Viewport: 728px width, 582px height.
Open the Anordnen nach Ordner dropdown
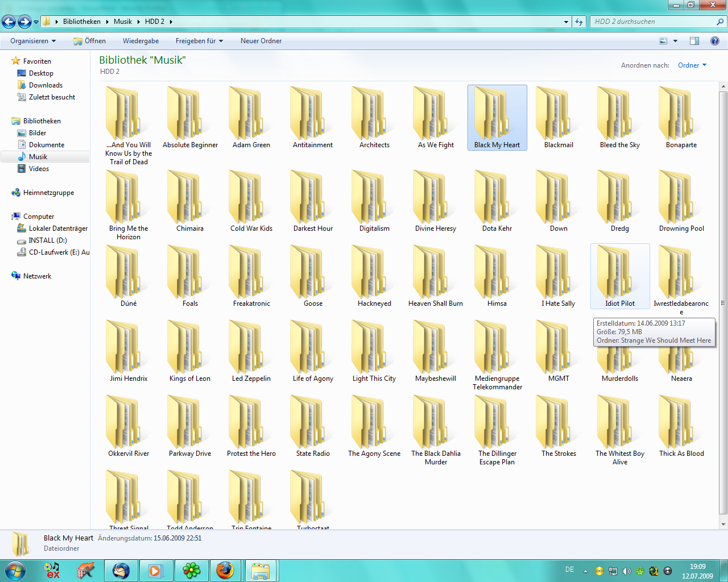point(692,65)
